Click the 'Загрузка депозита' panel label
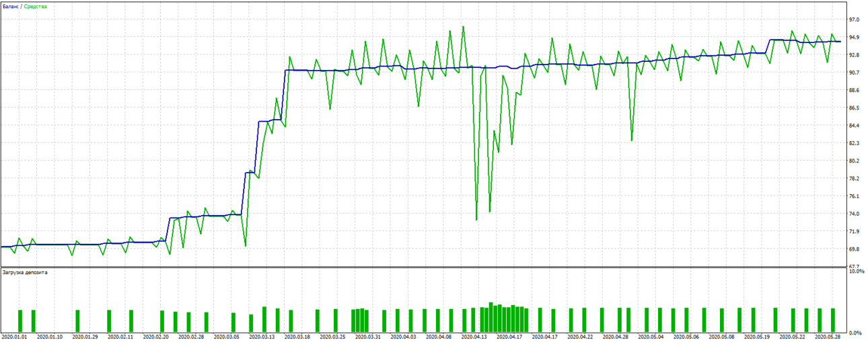868x342 pixels. [x=25, y=273]
